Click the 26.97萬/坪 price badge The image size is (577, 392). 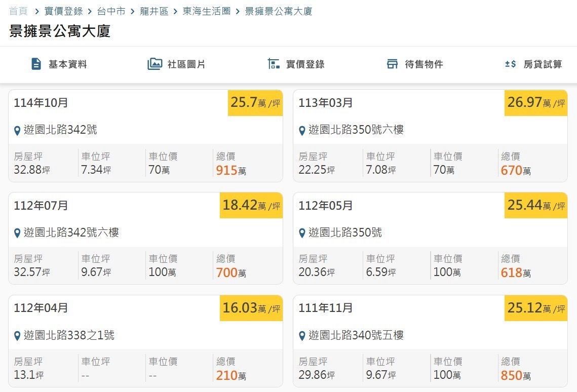[x=535, y=103]
